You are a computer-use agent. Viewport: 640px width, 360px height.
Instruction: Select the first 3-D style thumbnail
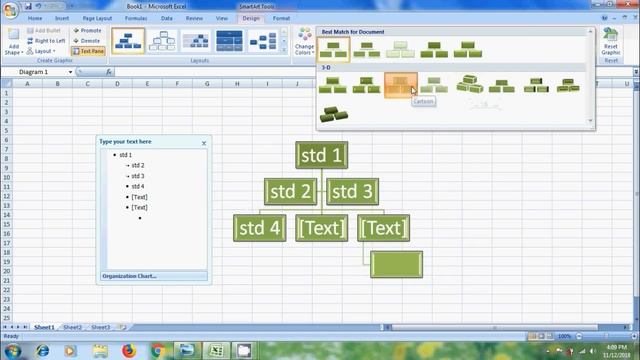click(x=333, y=85)
